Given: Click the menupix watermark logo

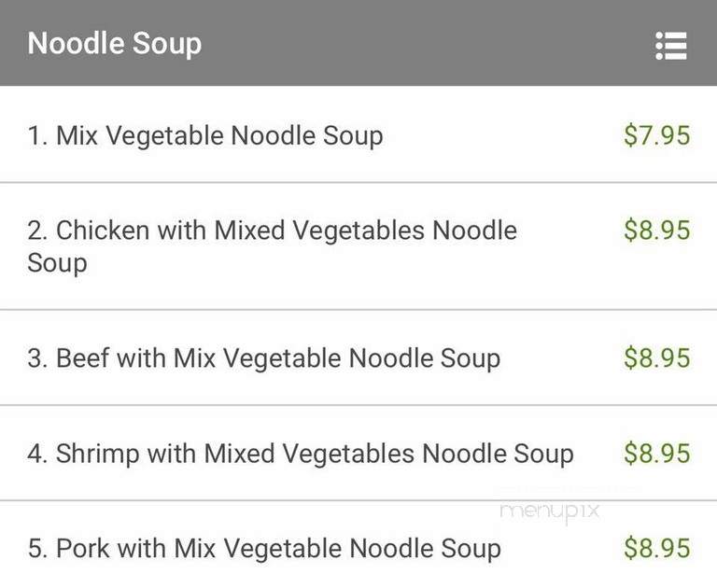Looking at the screenshot, I should 550,512.
